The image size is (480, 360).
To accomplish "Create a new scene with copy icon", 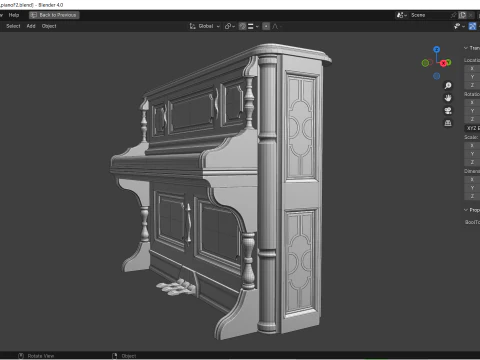I will click(x=462, y=15).
